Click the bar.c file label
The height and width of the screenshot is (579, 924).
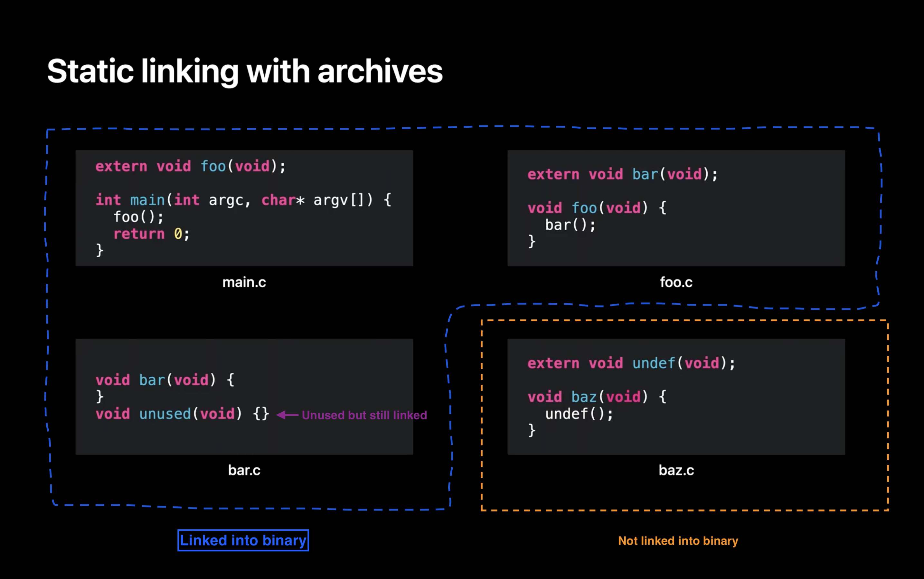click(244, 470)
